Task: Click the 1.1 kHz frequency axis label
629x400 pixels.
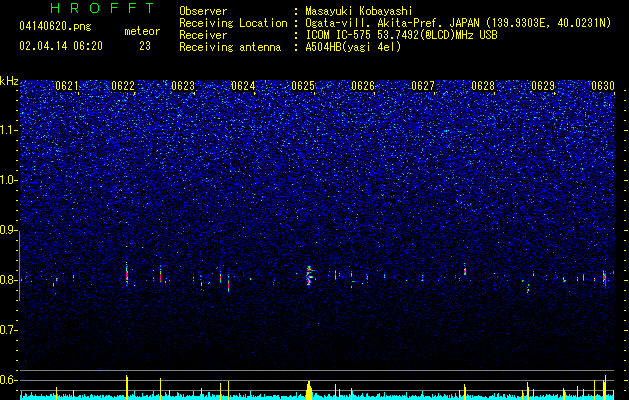Action: tap(8, 130)
